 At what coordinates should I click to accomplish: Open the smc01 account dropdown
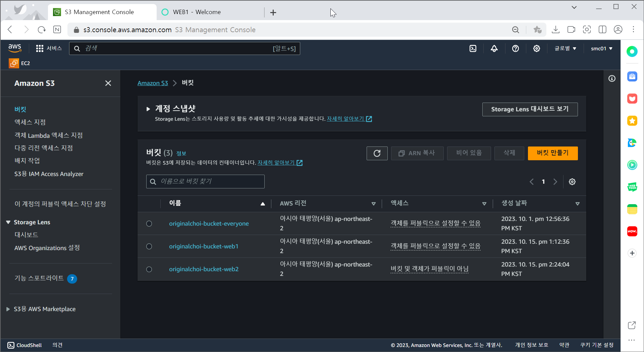[602, 49]
